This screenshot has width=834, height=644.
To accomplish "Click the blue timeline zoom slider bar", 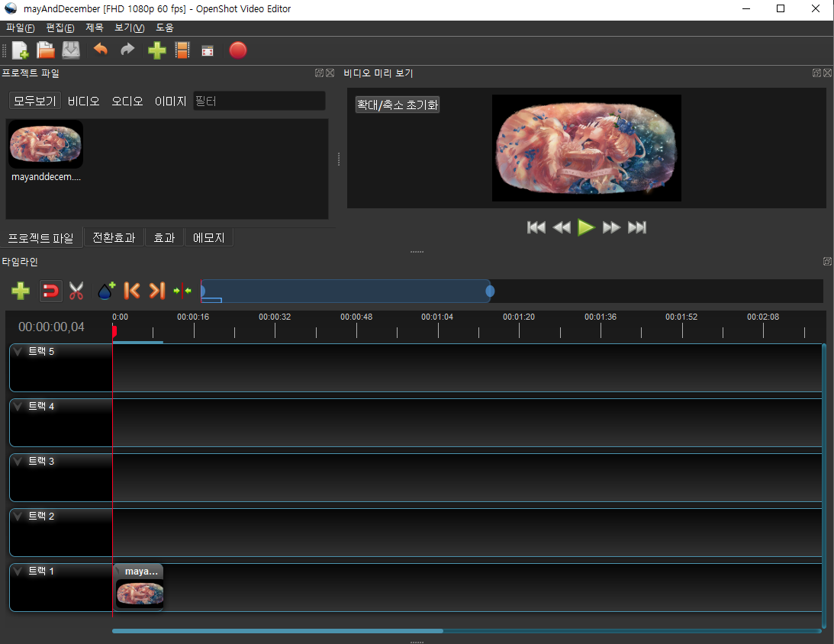I will coord(346,291).
